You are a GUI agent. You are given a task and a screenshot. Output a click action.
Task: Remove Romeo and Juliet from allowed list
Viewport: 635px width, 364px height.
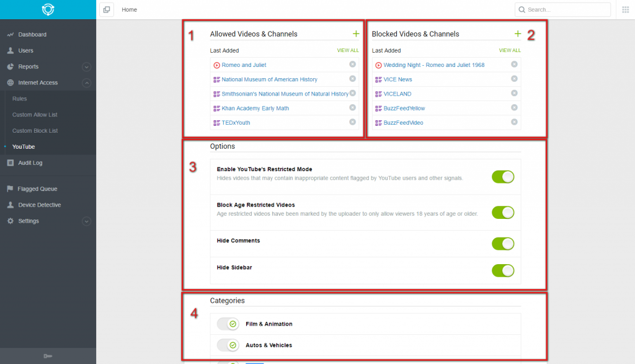point(352,64)
